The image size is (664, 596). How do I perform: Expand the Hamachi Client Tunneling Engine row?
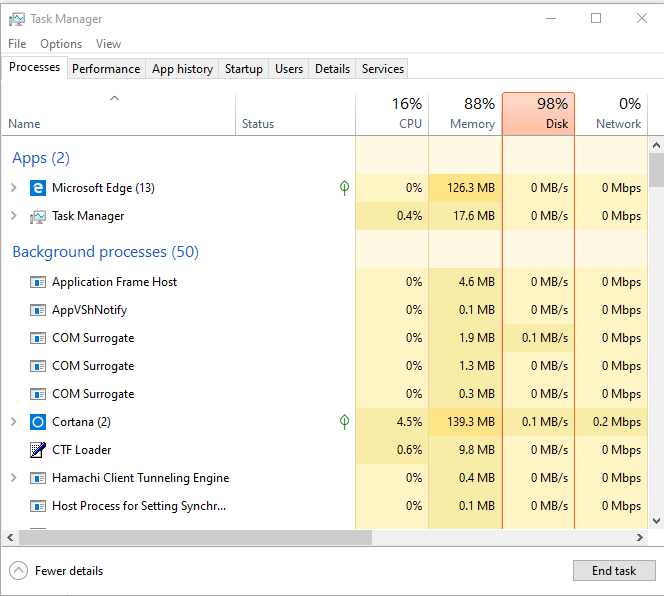point(14,478)
